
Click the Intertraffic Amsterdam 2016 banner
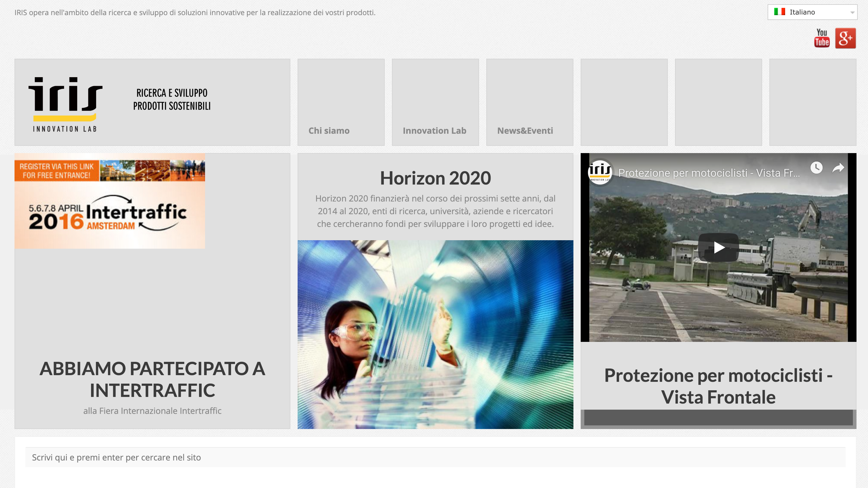tap(109, 201)
